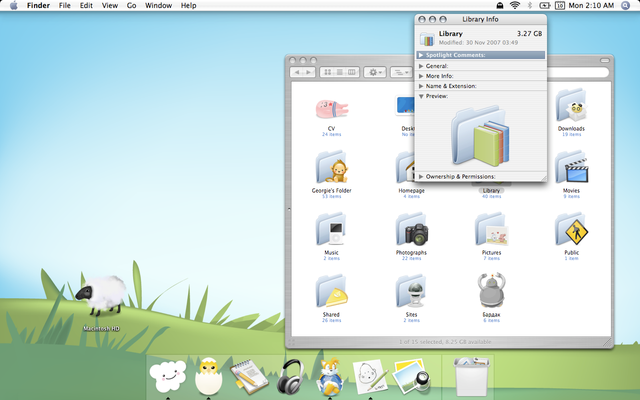640x400 pixels.
Task: Switch Finder to icon view
Action: click(329, 72)
